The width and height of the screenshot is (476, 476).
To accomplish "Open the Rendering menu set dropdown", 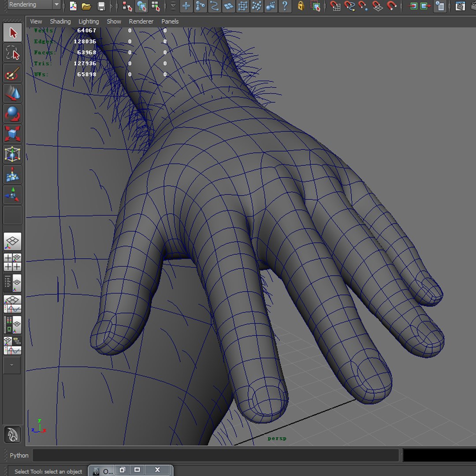I will pos(33,4).
